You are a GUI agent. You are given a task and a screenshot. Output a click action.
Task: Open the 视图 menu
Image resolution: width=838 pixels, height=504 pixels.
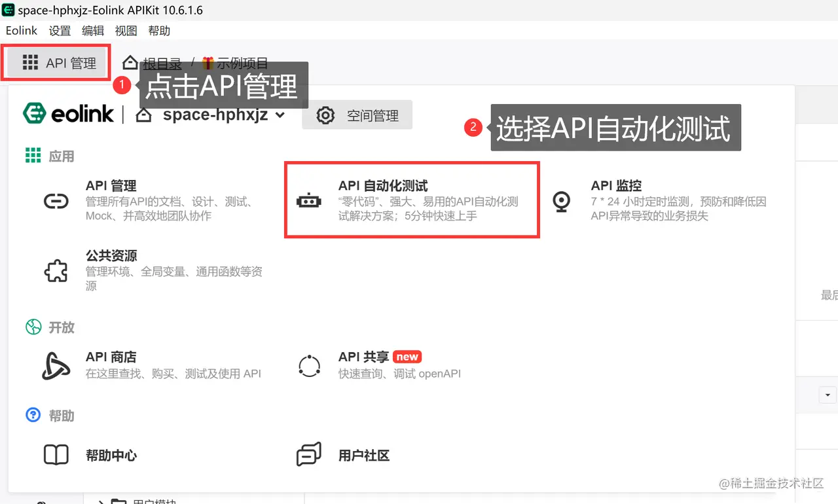click(x=126, y=31)
